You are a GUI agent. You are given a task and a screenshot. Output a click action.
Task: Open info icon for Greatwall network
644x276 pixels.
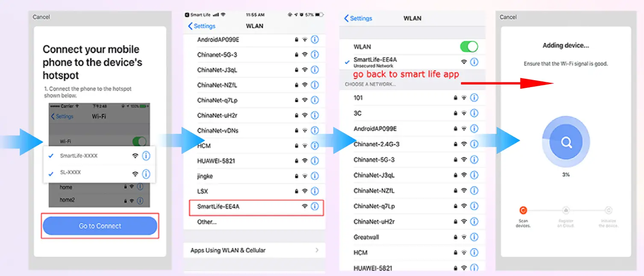[474, 237]
